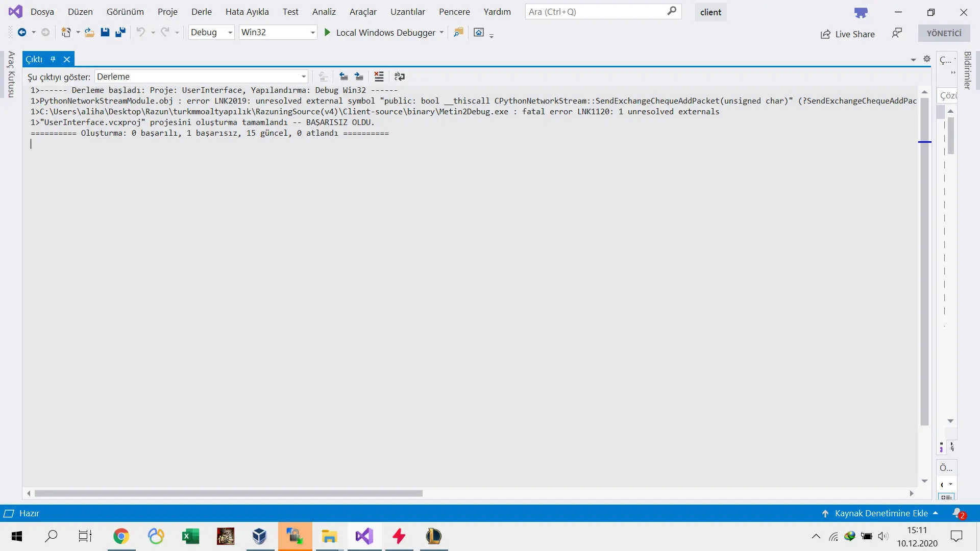The height and width of the screenshot is (551, 980).
Task: Click Clear All output icon
Action: 379,77
